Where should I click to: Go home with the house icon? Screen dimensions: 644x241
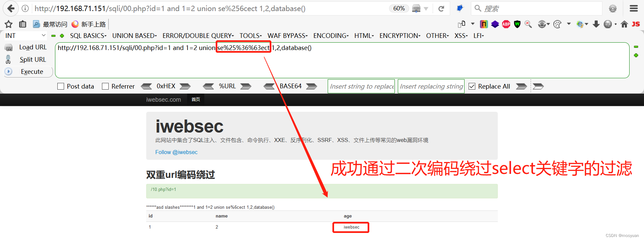coord(624,24)
